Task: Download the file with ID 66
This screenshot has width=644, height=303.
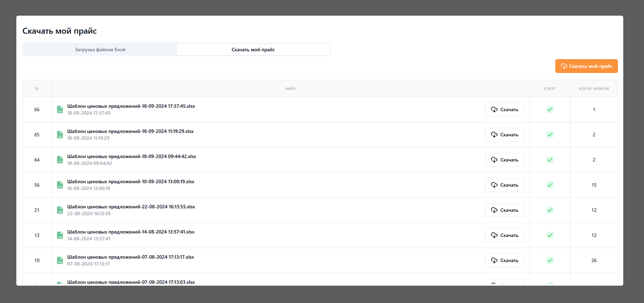Action: pyautogui.click(x=504, y=110)
